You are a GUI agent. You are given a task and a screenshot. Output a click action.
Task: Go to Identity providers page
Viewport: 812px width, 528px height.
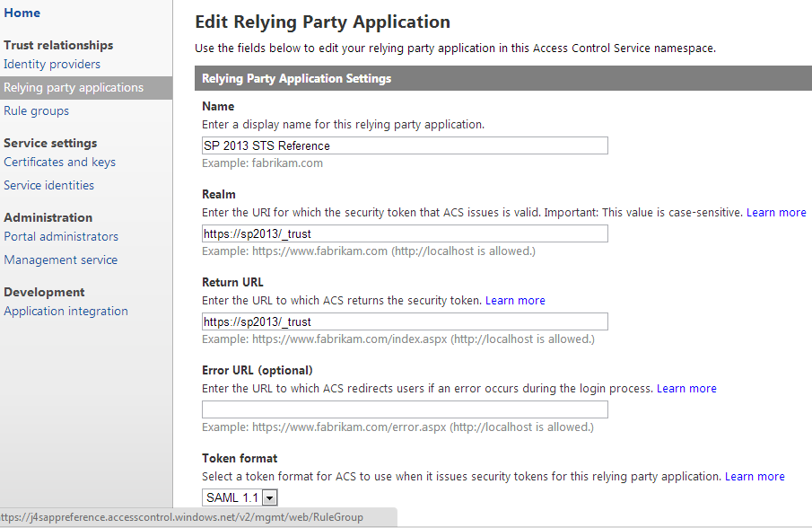click(52, 65)
